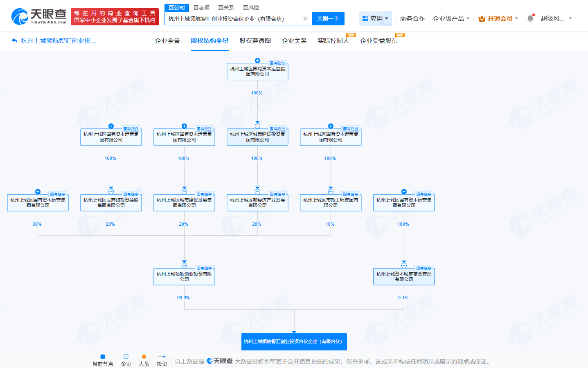Click the 人员 legend icon
This screenshot has width=588, height=368.
pyautogui.click(x=144, y=356)
